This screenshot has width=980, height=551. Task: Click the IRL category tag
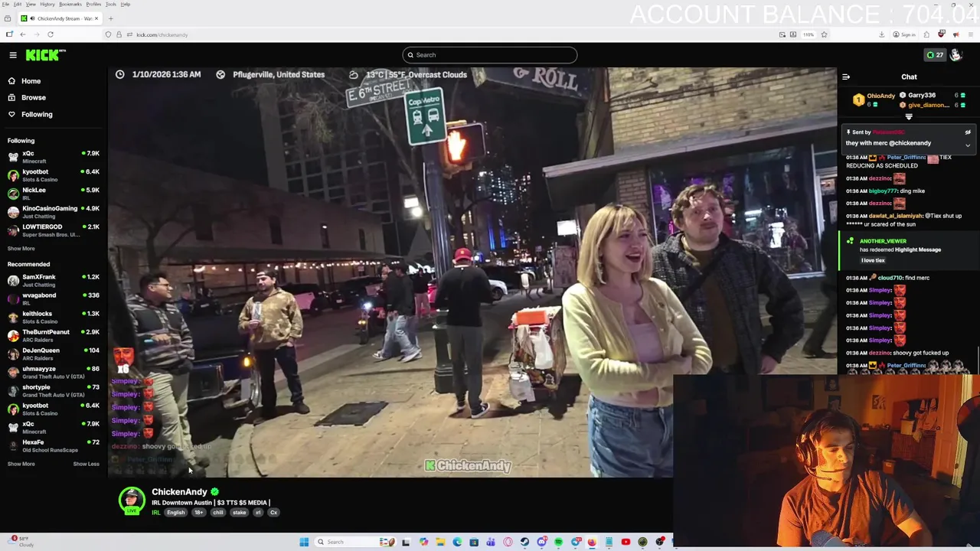pyautogui.click(x=155, y=513)
